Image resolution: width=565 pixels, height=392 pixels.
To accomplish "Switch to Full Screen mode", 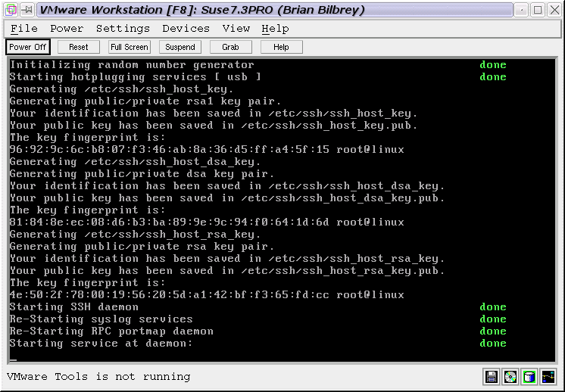I will [129, 47].
